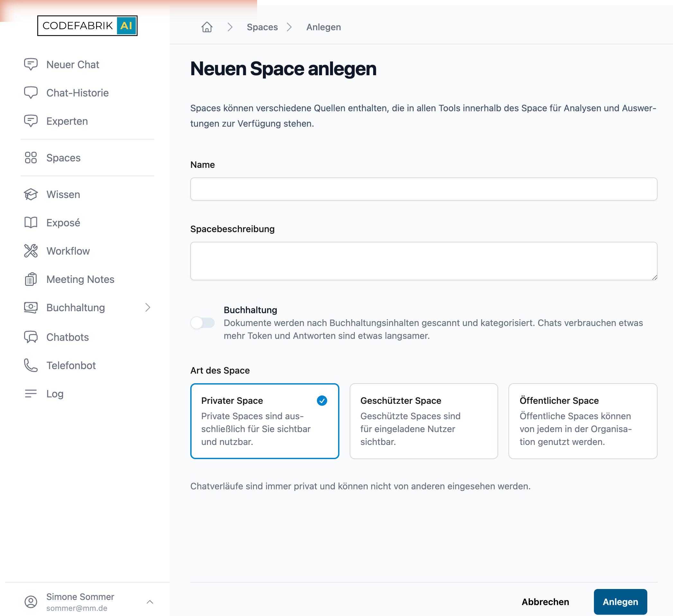This screenshot has height=616, width=673.
Task: Go to home via breadcrumb house icon
Action: (x=207, y=27)
